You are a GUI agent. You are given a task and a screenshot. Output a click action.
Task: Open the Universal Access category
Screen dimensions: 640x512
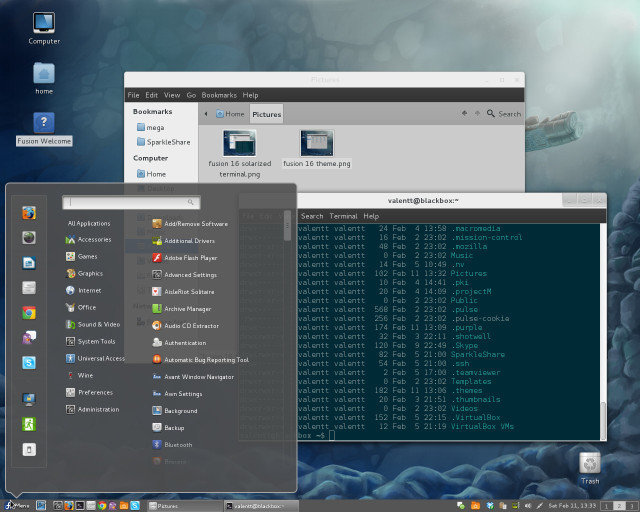pos(95,358)
